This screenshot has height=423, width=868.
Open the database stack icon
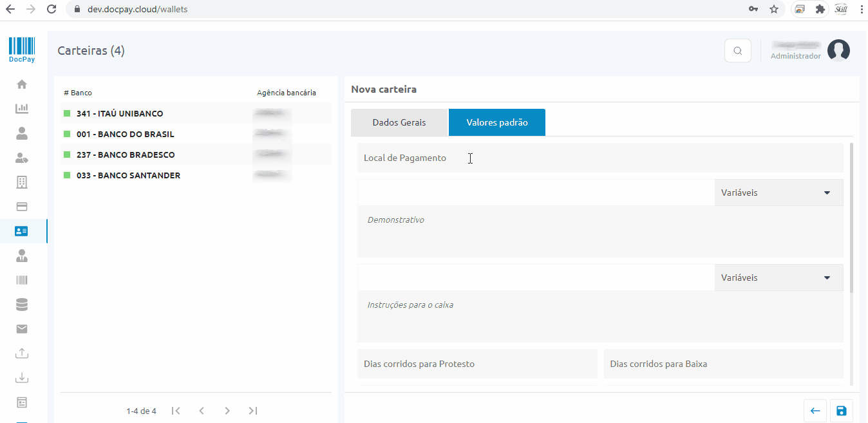(22, 305)
